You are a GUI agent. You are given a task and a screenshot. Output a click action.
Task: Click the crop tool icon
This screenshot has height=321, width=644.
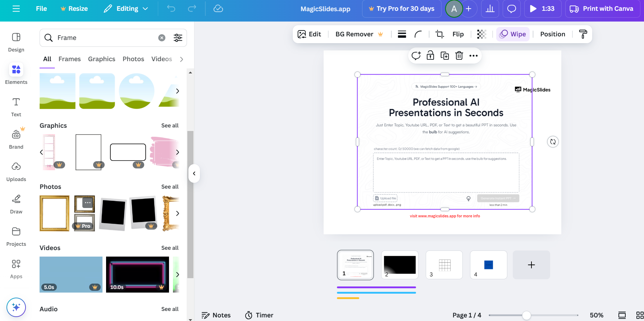tap(439, 34)
